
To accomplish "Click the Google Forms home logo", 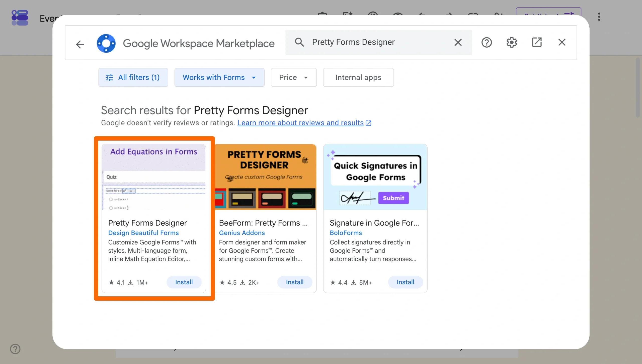I will [x=20, y=18].
